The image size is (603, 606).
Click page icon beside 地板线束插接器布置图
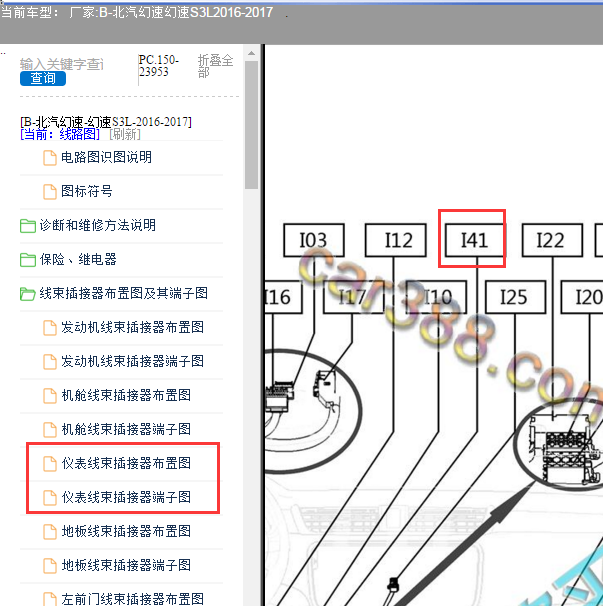pos(49,532)
